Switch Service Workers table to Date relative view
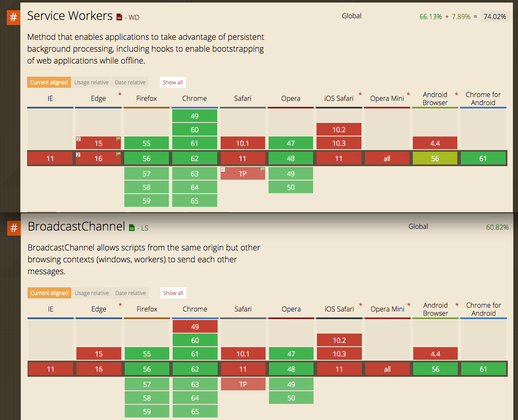The width and height of the screenshot is (518, 420). [x=130, y=82]
